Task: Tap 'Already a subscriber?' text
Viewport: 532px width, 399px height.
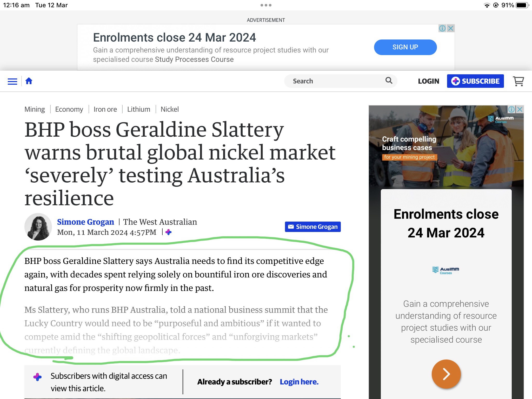Action: click(235, 382)
